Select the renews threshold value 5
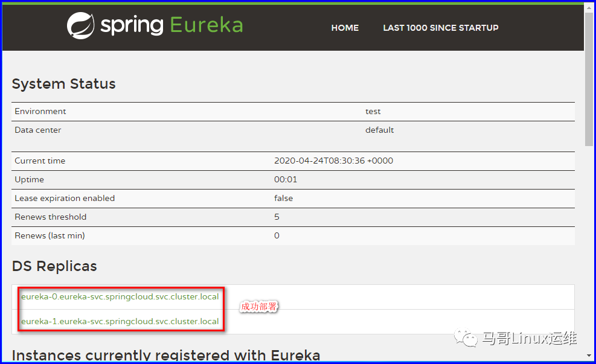 point(277,217)
